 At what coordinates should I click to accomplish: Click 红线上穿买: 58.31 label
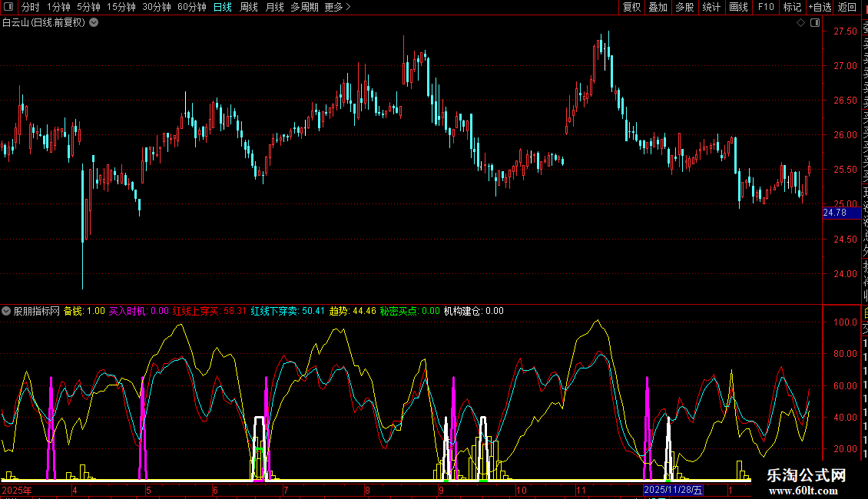point(209,311)
